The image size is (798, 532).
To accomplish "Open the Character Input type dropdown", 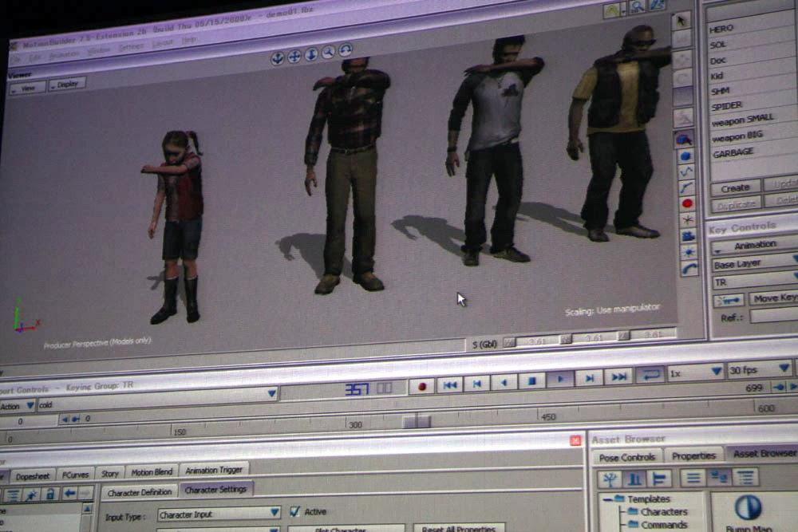I will (275, 512).
